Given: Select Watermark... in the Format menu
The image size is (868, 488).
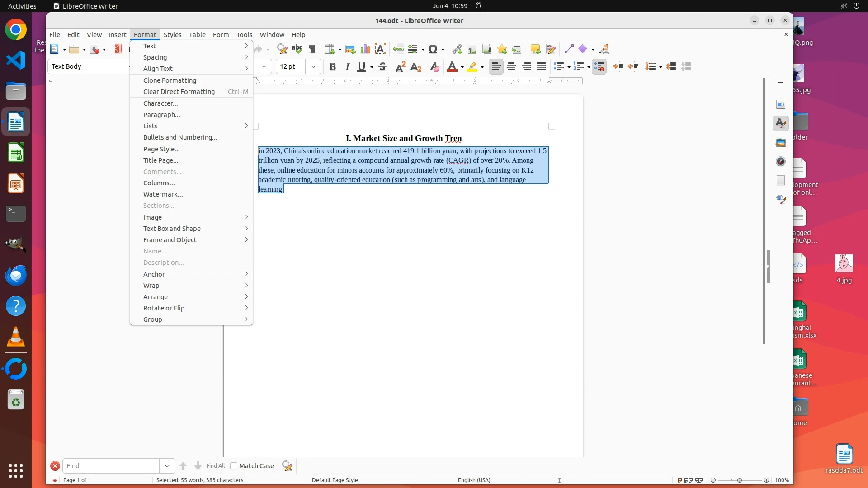Looking at the screenshot, I should [x=163, y=194].
